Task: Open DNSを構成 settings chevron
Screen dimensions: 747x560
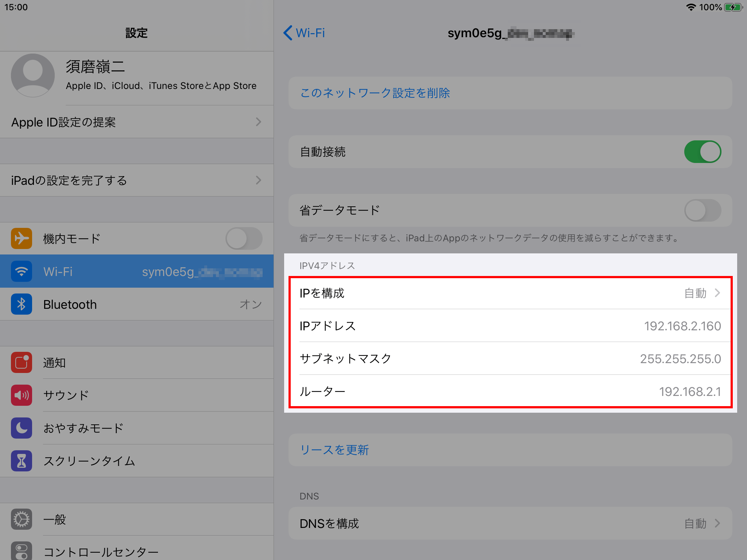Action: click(x=717, y=523)
